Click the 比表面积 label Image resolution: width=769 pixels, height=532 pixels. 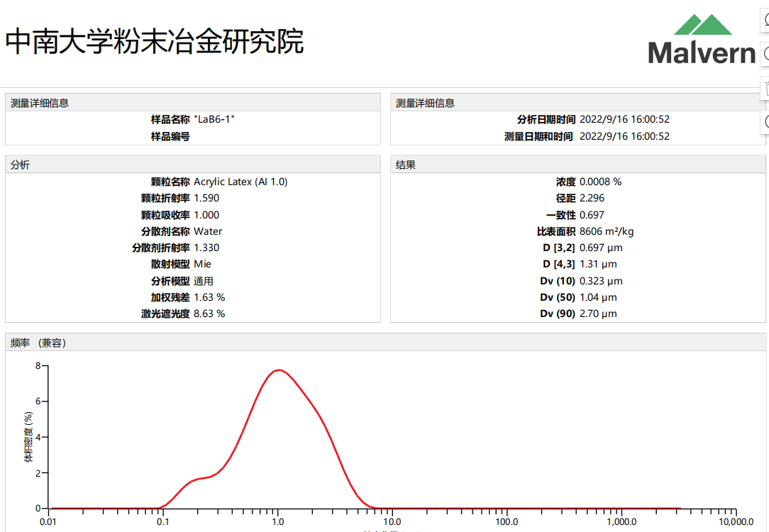pyautogui.click(x=555, y=231)
